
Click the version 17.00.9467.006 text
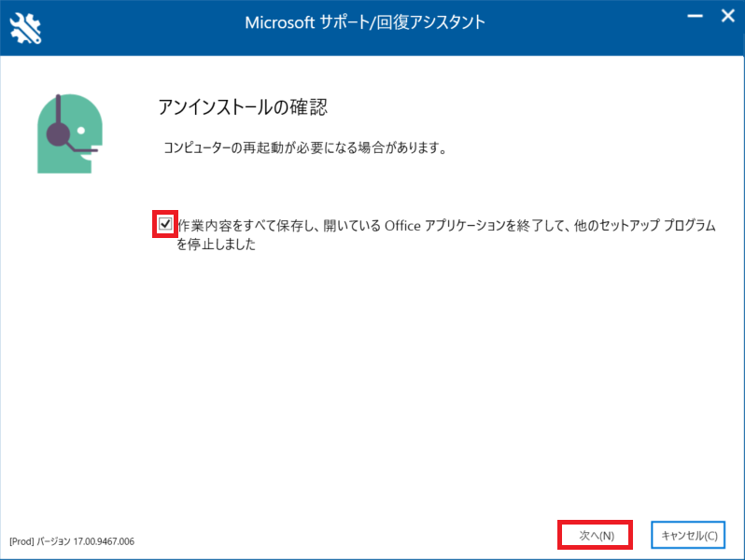pyautogui.click(x=72, y=541)
